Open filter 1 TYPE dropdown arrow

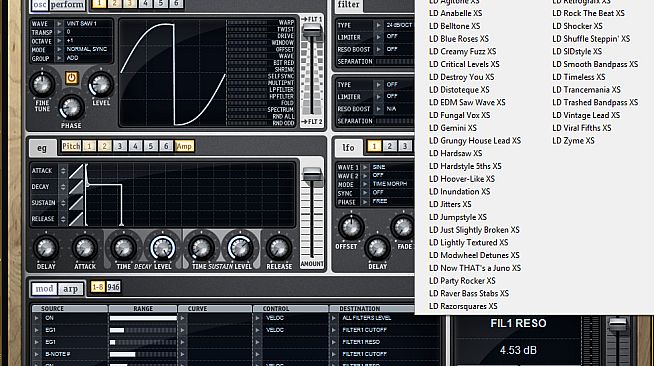[x=378, y=25]
